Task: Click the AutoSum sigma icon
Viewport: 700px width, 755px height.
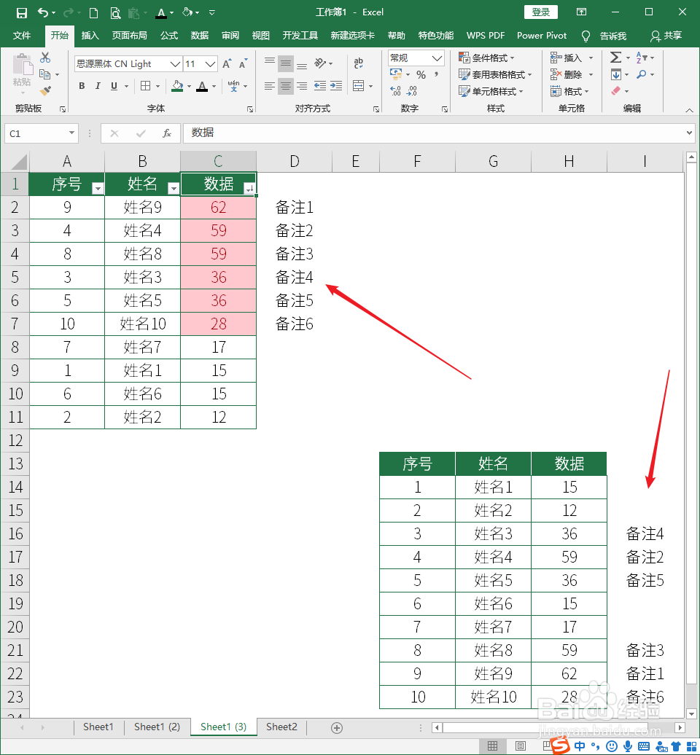Action: [x=615, y=58]
